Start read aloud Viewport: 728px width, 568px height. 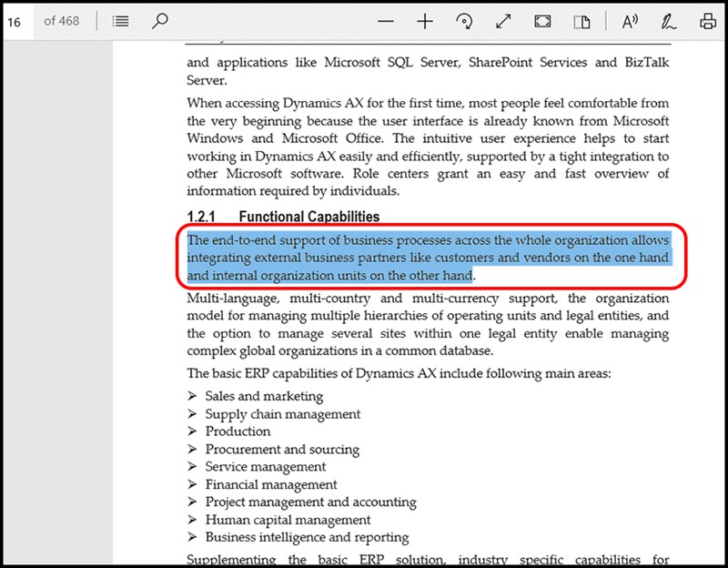coord(630,21)
